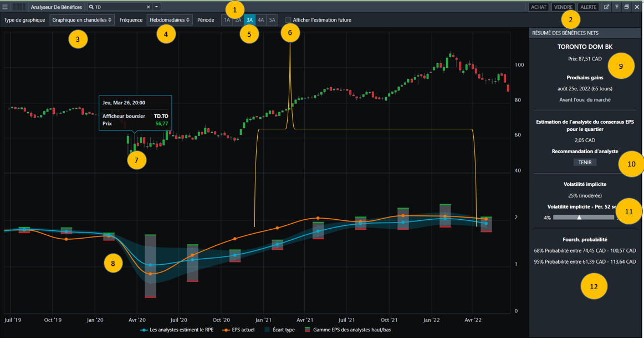The height and width of the screenshot is (338, 644).
Task: Open the hamburger menu in title bar
Action: coord(5,7)
